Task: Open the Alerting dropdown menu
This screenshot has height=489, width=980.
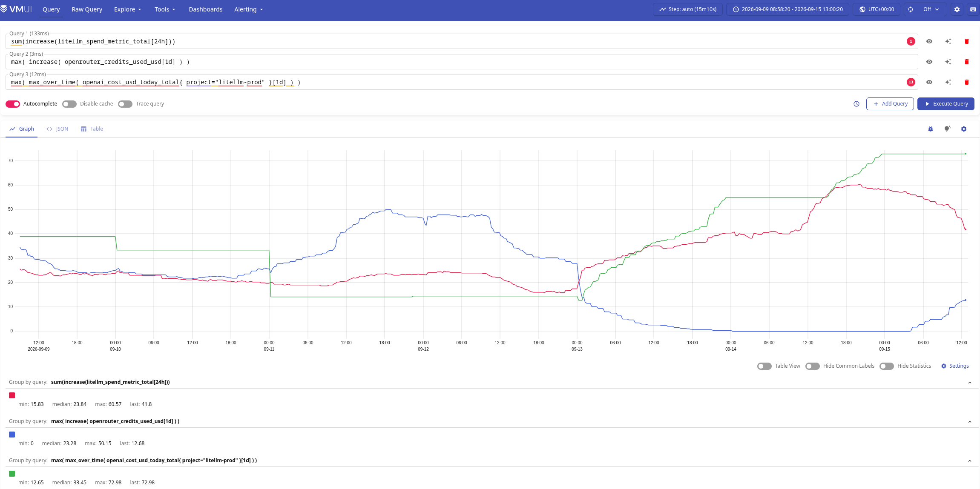Action: 249,9
